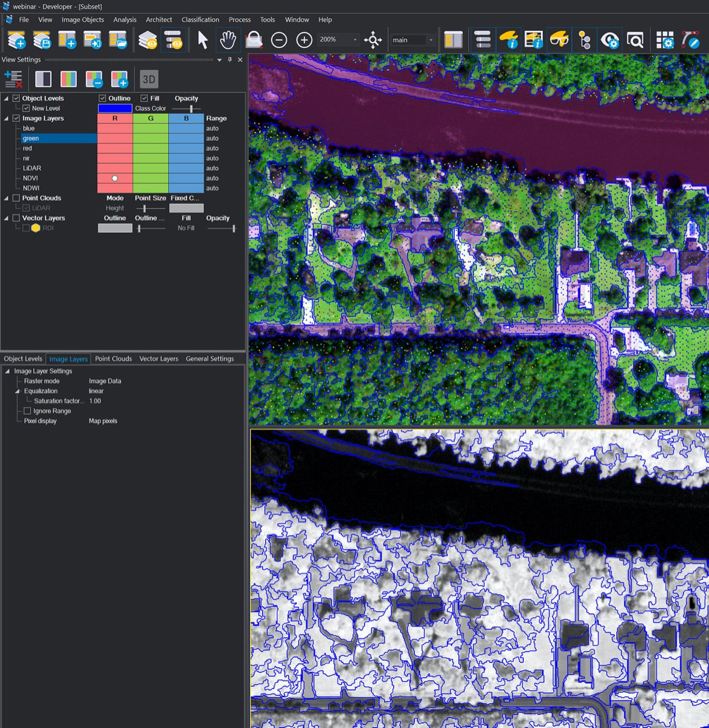Click the area zoom magnifier icon
This screenshot has height=728, width=709.
254,40
